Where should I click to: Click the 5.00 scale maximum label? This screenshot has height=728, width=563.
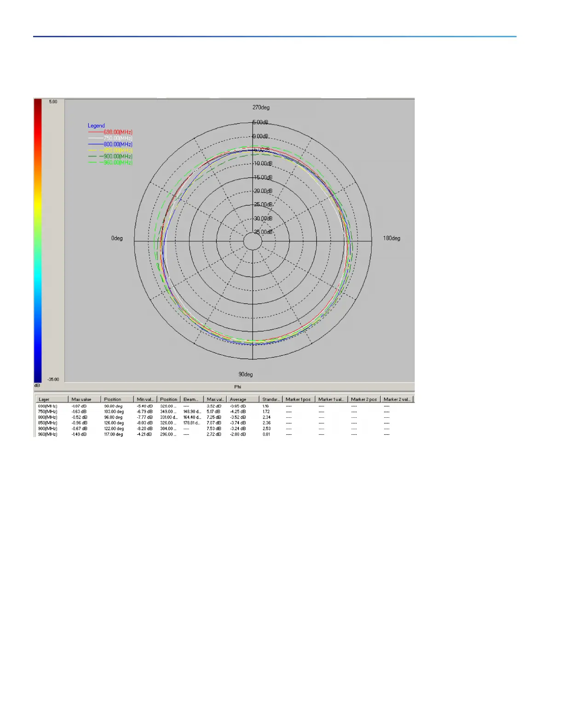(53, 102)
